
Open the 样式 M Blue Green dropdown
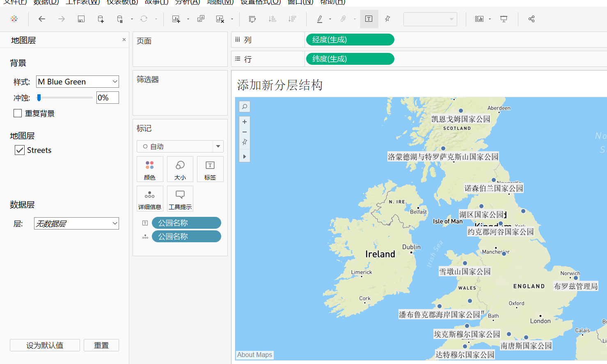pyautogui.click(x=78, y=82)
